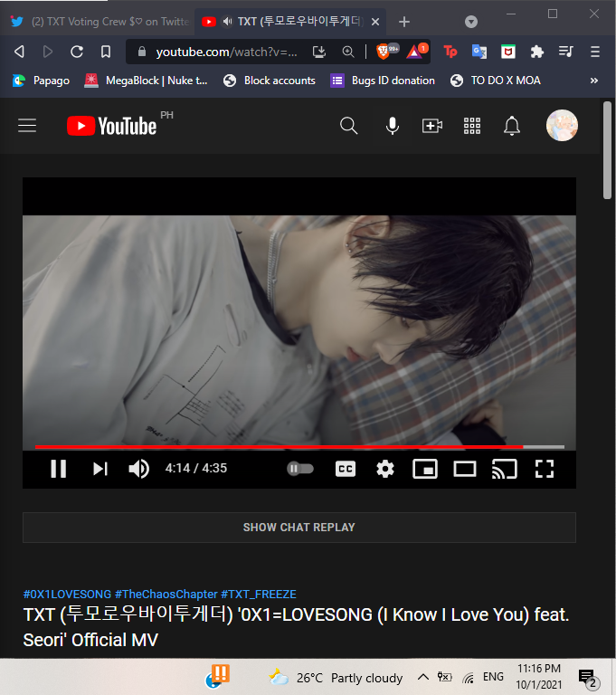
Task: Enter fullscreen video mode
Action: tap(545, 469)
